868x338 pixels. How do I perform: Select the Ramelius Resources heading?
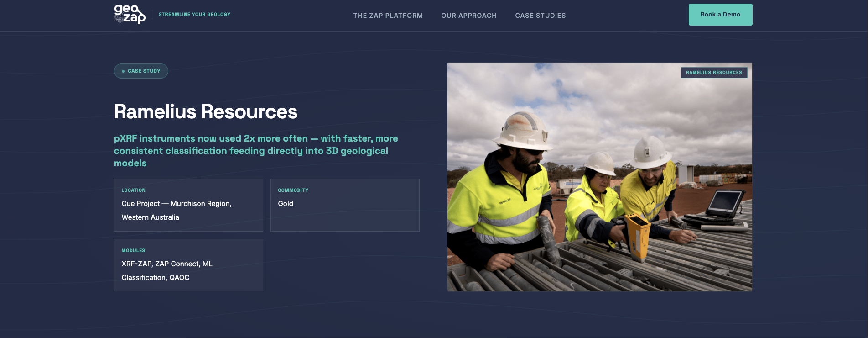206,112
